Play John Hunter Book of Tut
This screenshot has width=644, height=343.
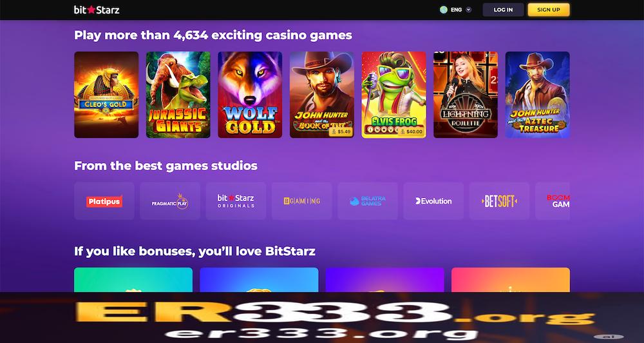click(322, 95)
